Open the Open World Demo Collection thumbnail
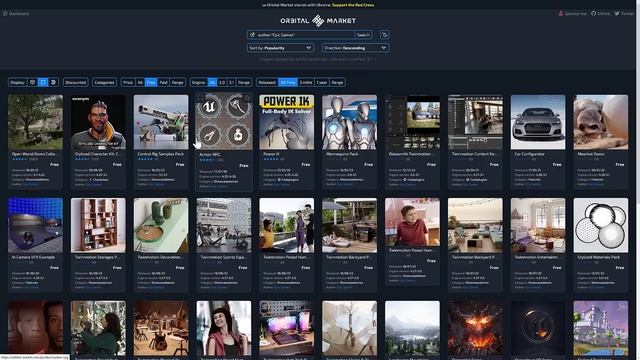640x360 pixels. tap(36, 122)
